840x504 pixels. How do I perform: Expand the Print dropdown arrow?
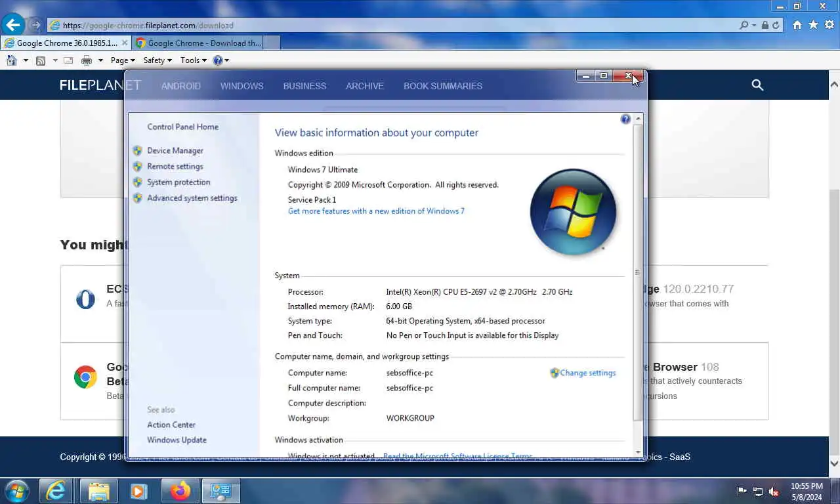coord(100,60)
